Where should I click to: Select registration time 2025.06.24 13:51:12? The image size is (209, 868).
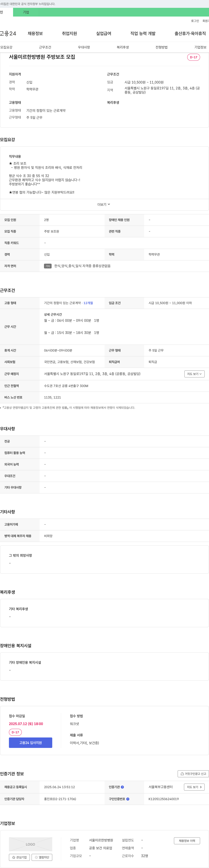pyautogui.click(x=59, y=787)
